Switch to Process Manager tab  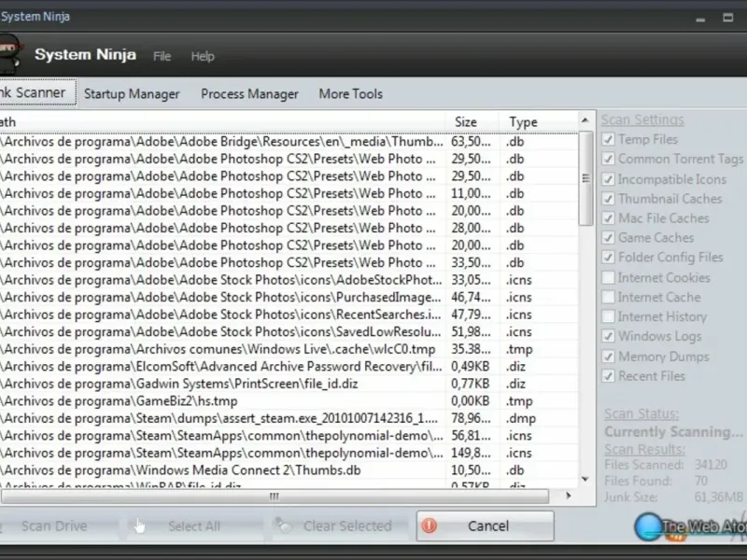click(x=249, y=94)
